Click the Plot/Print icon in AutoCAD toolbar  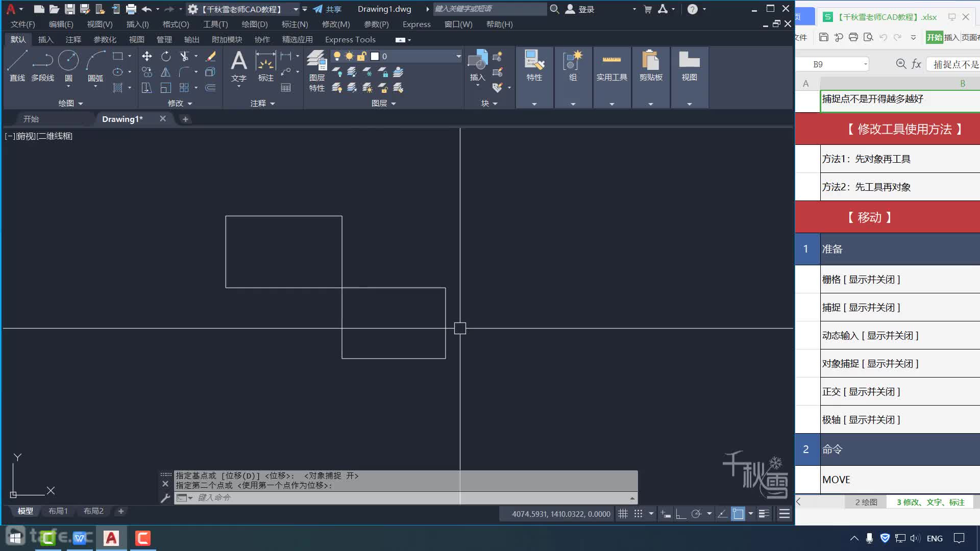(x=131, y=9)
